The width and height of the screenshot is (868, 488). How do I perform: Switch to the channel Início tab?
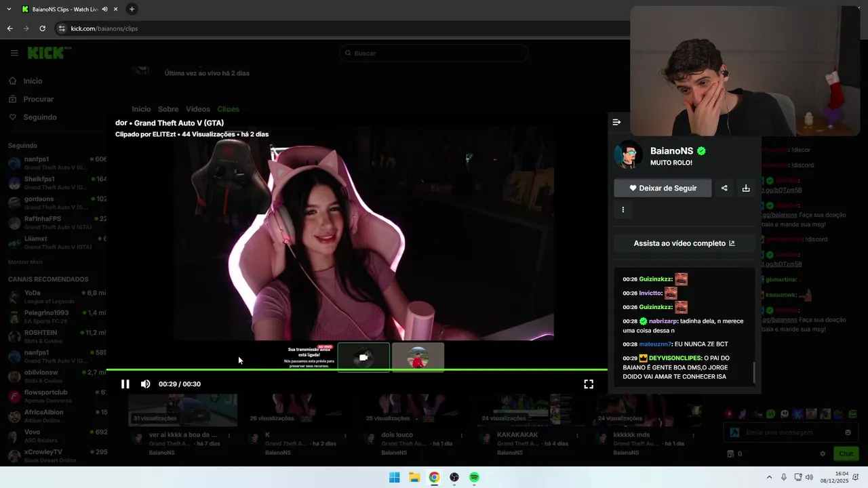coord(141,109)
